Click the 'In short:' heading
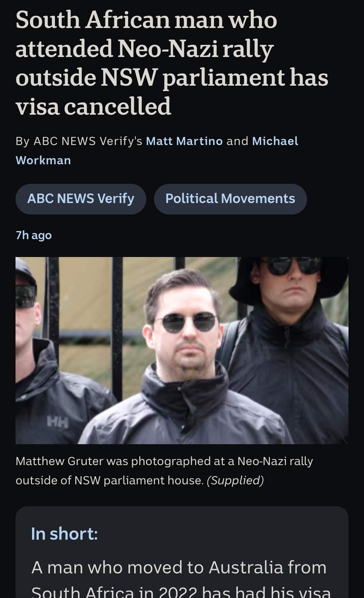The height and width of the screenshot is (598, 364). coord(64,534)
